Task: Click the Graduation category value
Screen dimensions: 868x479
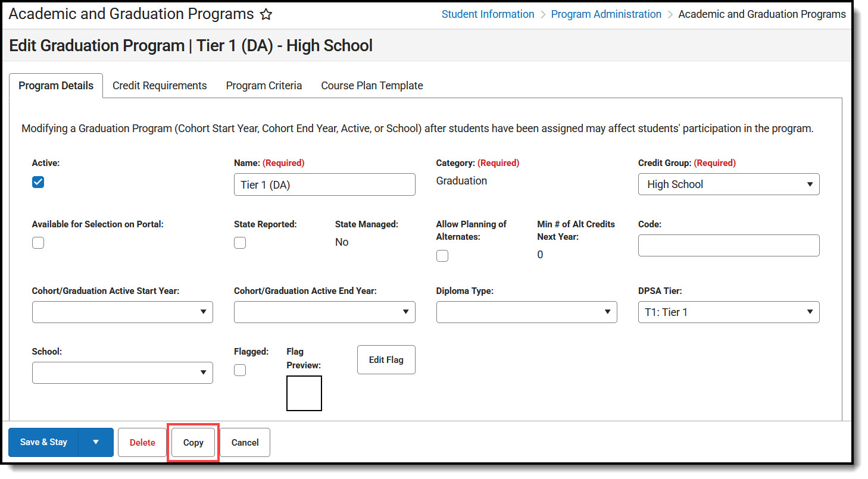Action: point(461,181)
